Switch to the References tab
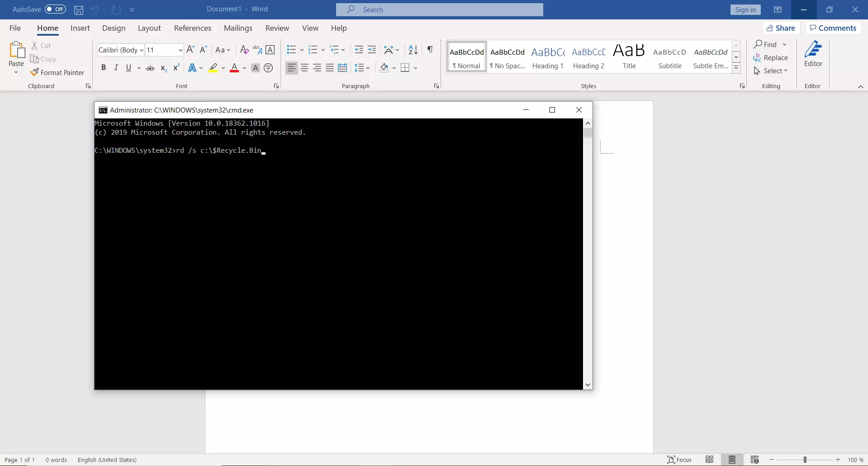The width and height of the screenshot is (868, 466). pyautogui.click(x=193, y=28)
